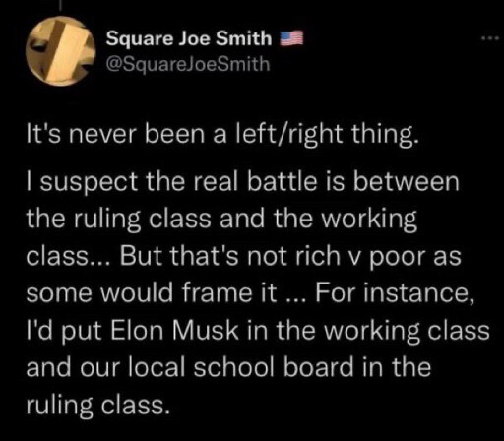Click the phrase For instance in tweet

click(395, 293)
